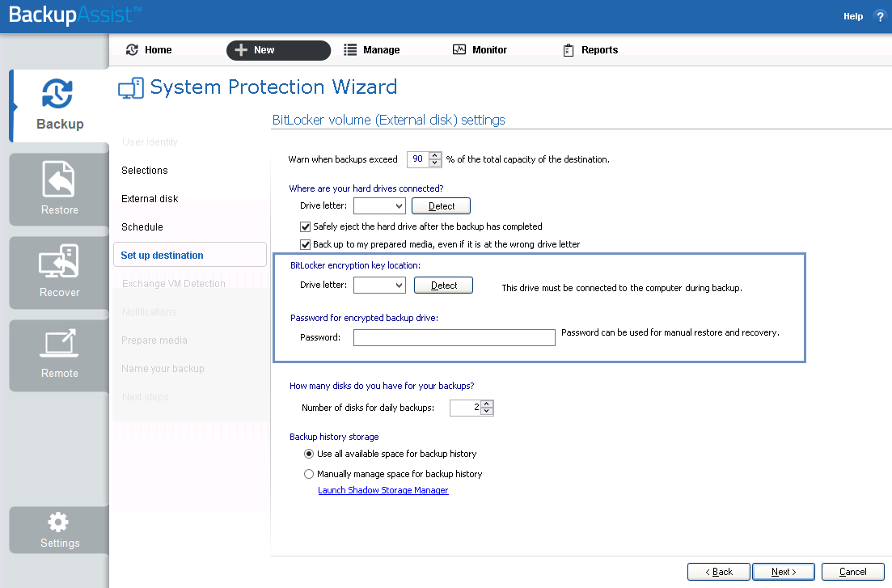Select the Set up destination step
Screen dimensions: 892x588
coord(190,255)
